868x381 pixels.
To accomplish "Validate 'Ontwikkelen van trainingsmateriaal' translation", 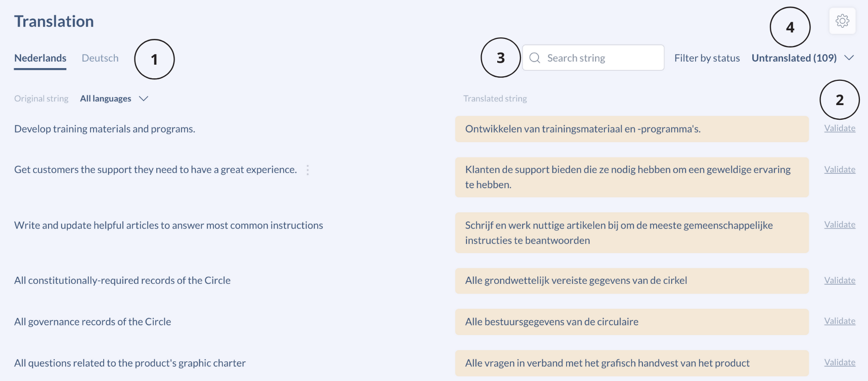I will coord(840,128).
